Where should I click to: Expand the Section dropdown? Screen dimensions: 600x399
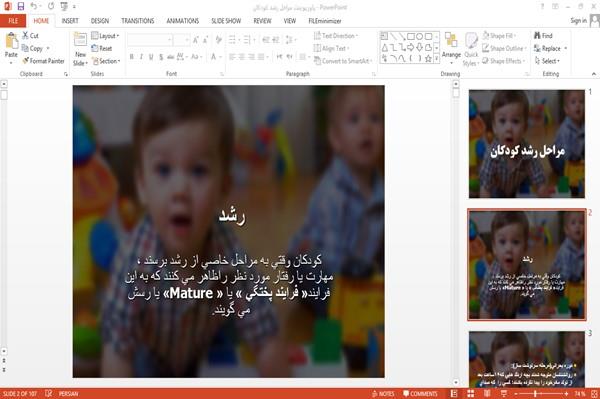pos(106,61)
